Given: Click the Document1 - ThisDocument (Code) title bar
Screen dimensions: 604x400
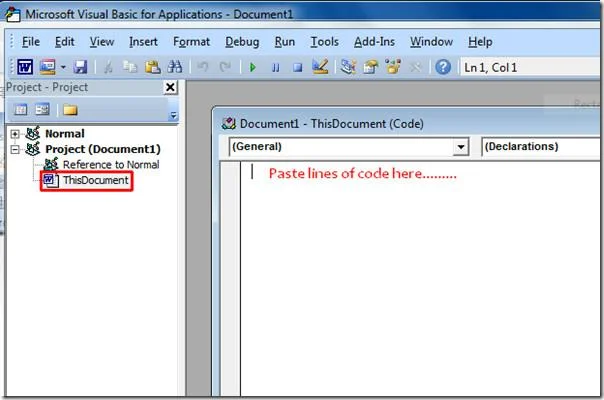Looking at the screenshot, I should 408,124.
